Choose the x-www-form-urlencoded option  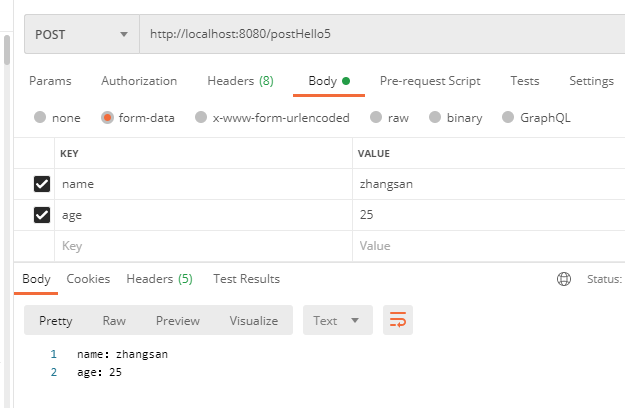pos(201,118)
